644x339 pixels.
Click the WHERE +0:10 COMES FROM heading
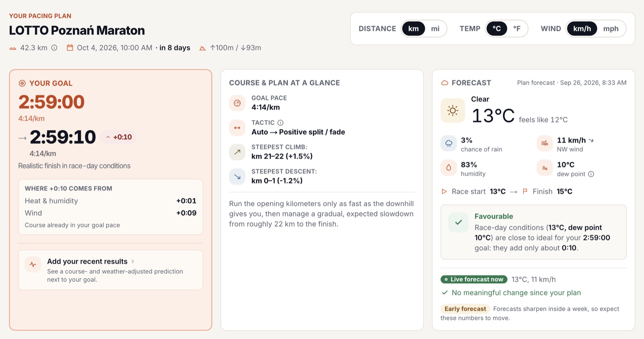pos(68,188)
